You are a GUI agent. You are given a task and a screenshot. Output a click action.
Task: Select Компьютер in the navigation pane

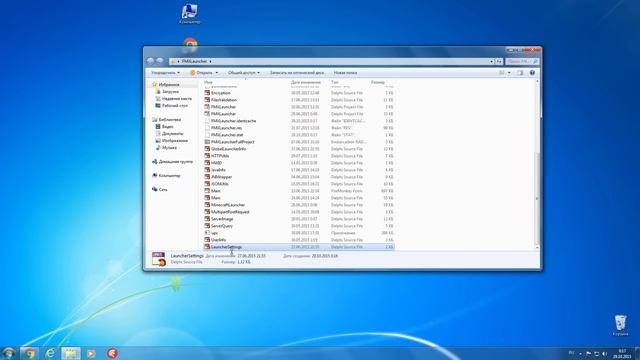[x=169, y=176]
